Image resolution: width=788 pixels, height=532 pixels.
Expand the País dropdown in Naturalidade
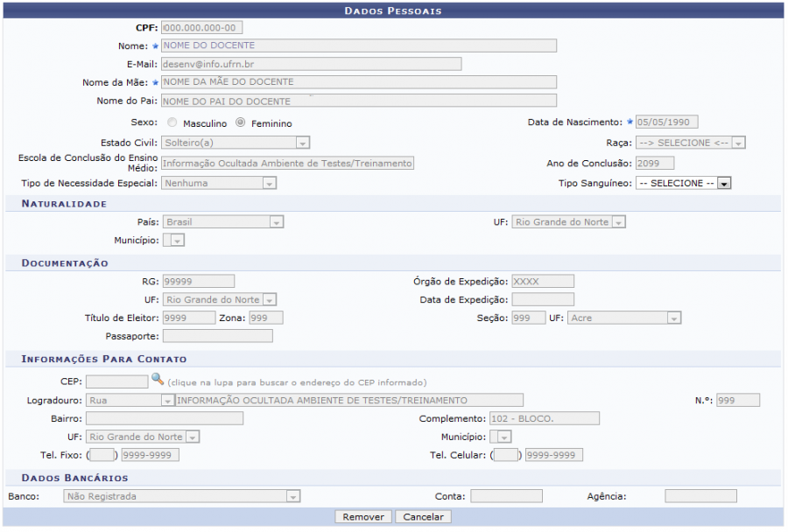[223, 222]
